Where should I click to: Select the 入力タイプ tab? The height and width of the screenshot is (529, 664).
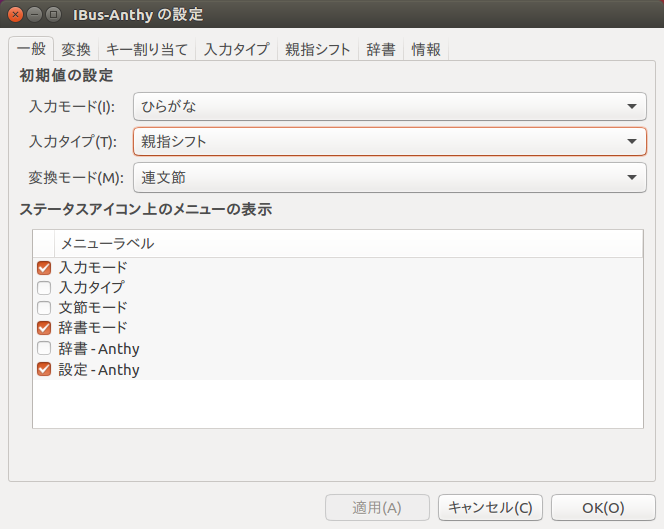[x=236, y=49]
